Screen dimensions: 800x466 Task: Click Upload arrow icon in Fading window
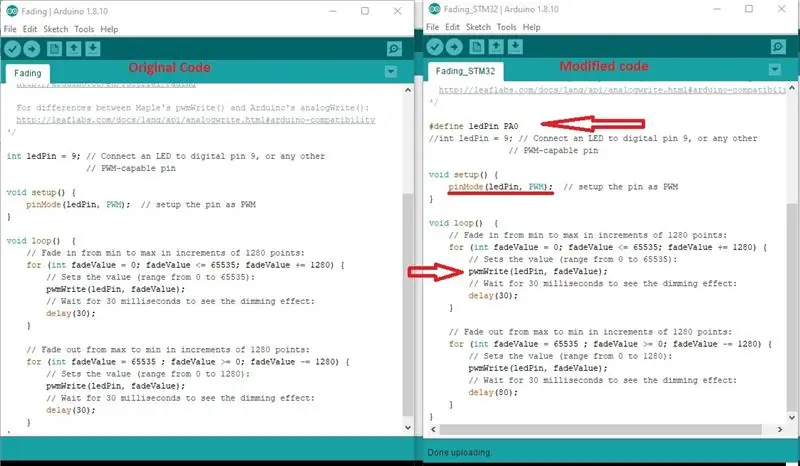[32, 49]
